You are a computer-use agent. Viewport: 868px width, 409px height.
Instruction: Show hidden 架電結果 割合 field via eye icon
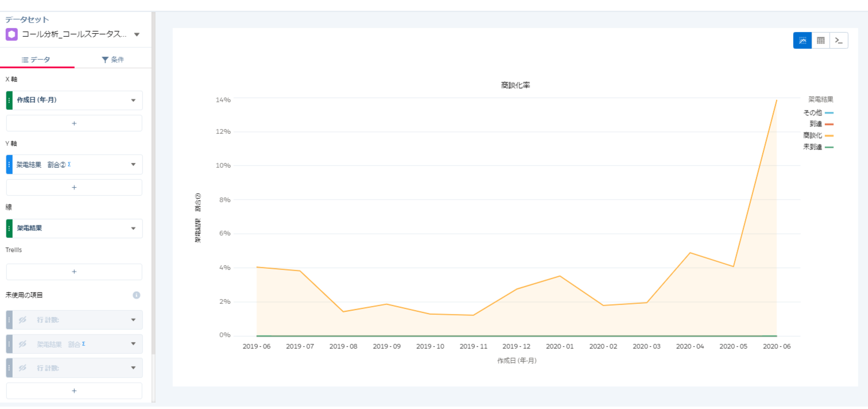click(x=23, y=344)
